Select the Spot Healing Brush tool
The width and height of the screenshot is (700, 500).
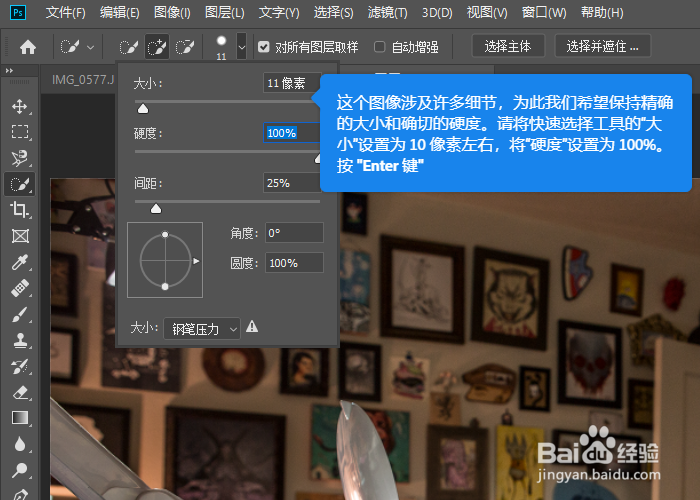pos(20,288)
